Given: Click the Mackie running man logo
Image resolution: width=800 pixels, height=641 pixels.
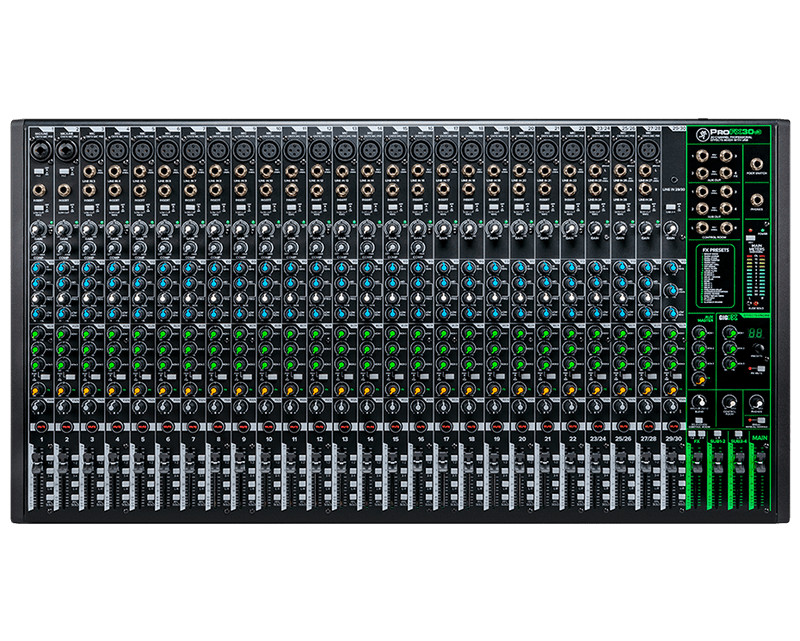Looking at the screenshot, I should (701, 135).
